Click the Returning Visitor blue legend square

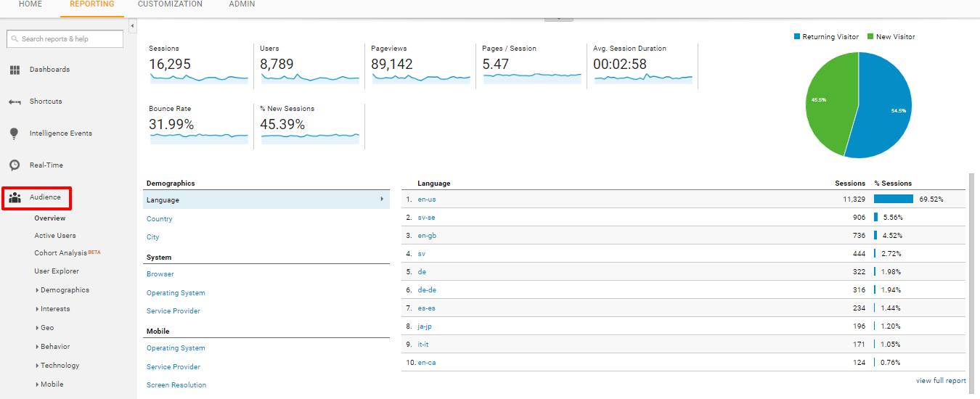click(797, 36)
